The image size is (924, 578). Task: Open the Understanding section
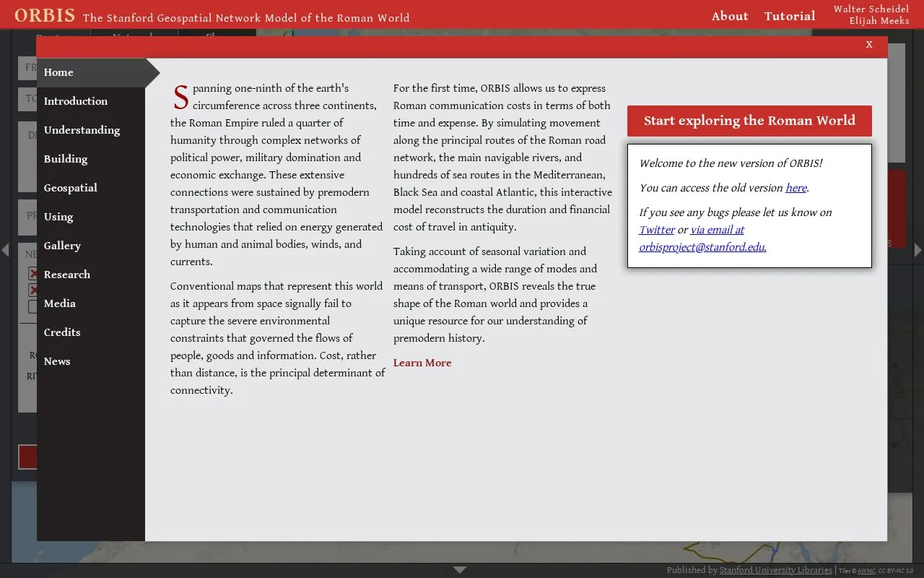pos(91,130)
